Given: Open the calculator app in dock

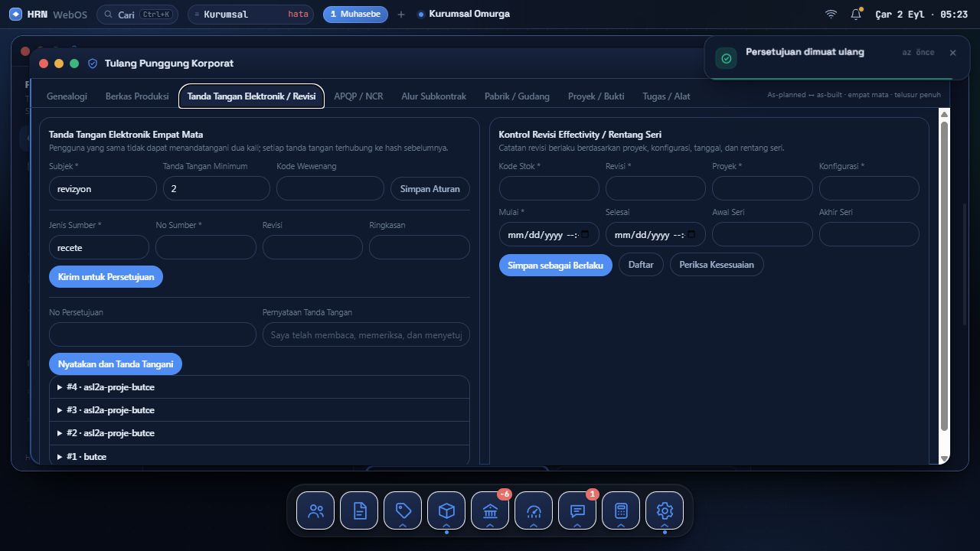Looking at the screenshot, I should pos(621,510).
